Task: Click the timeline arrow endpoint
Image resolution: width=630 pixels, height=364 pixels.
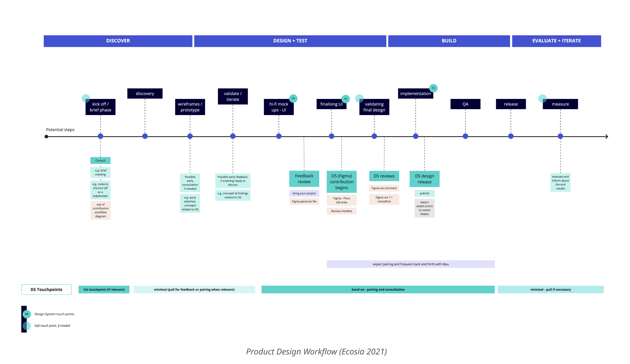Action: tap(606, 136)
